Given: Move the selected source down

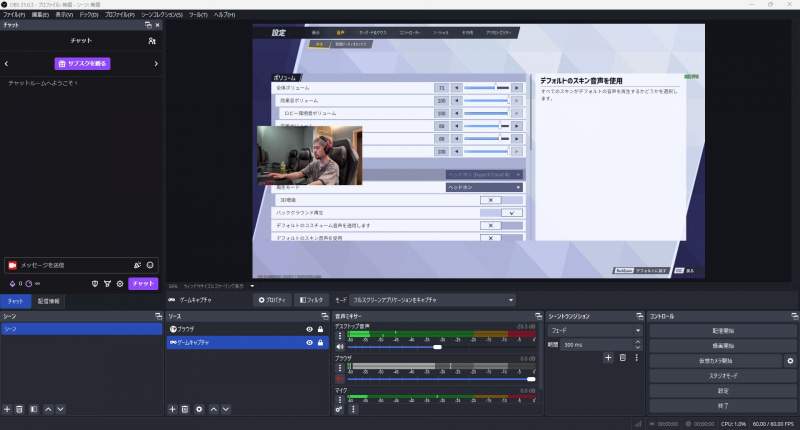Looking at the screenshot, I should (226, 409).
